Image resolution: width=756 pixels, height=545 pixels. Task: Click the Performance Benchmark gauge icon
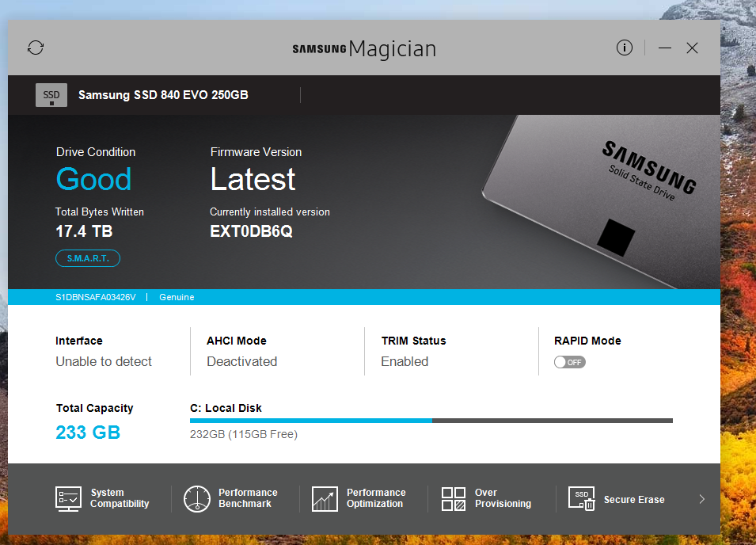(196, 499)
